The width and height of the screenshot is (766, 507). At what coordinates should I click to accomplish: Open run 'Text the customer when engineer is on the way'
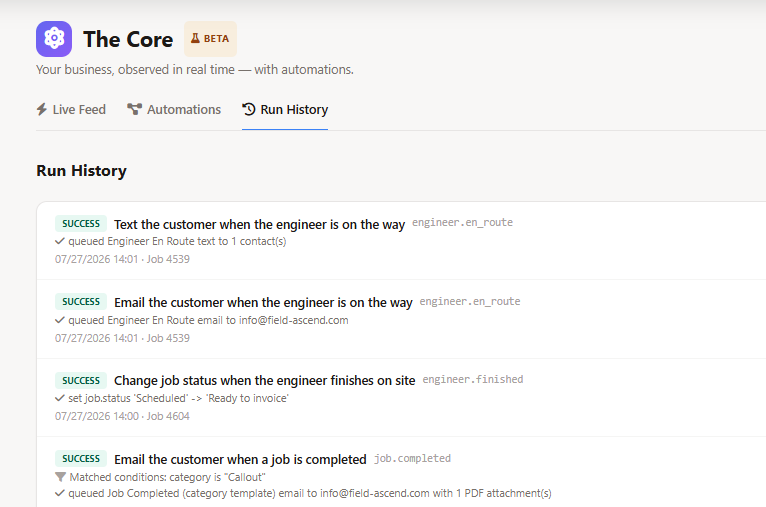259,224
